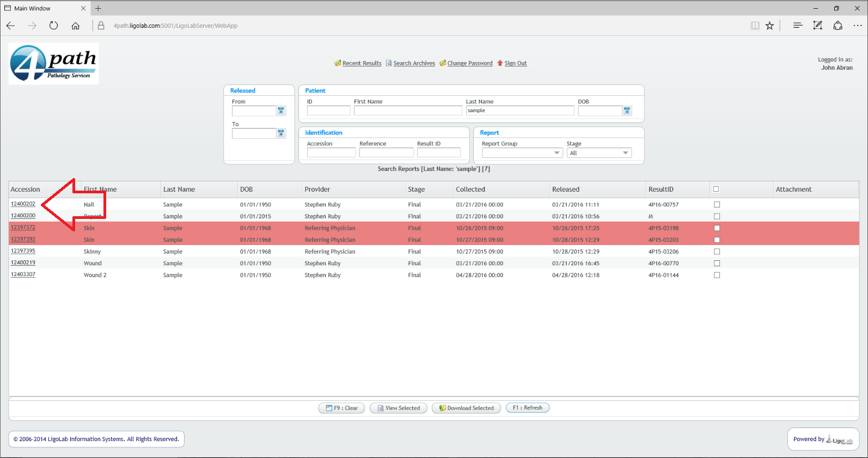Sort table by Stage column header
This screenshot has width=868, height=458.
pos(416,190)
